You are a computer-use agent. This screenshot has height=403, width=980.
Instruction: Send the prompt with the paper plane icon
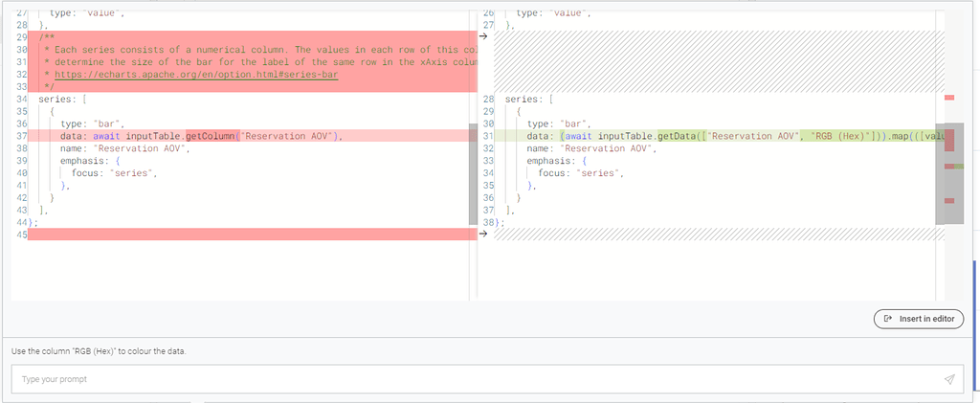pyautogui.click(x=949, y=379)
